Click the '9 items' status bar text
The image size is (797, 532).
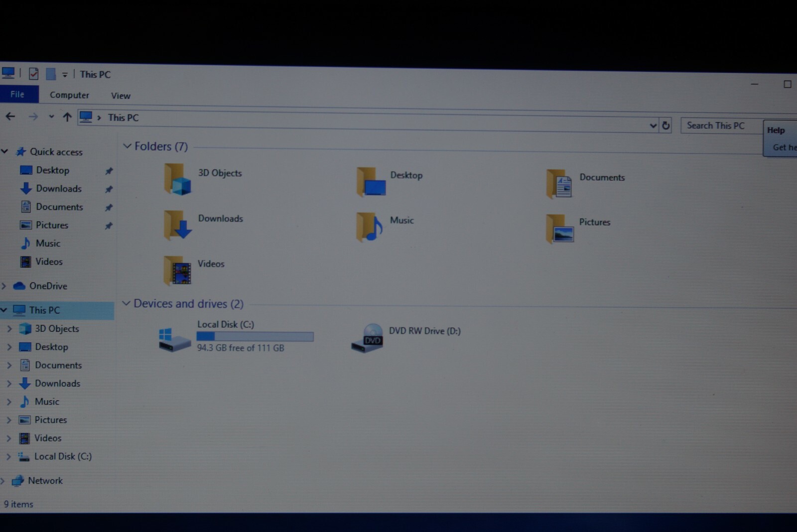[x=18, y=504]
